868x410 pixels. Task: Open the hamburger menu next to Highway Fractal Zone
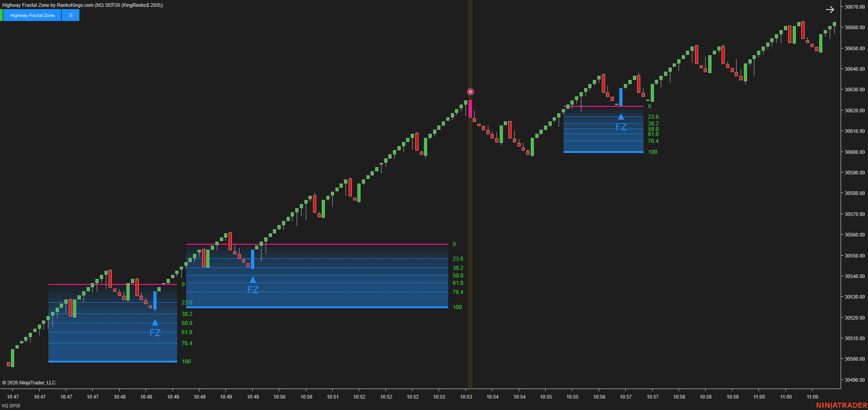pos(71,15)
